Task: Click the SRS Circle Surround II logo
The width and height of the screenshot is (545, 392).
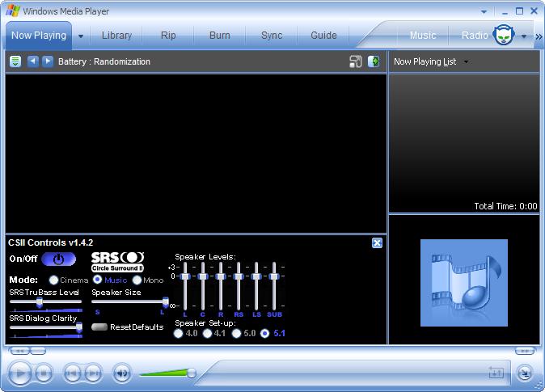Action: point(117,262)
